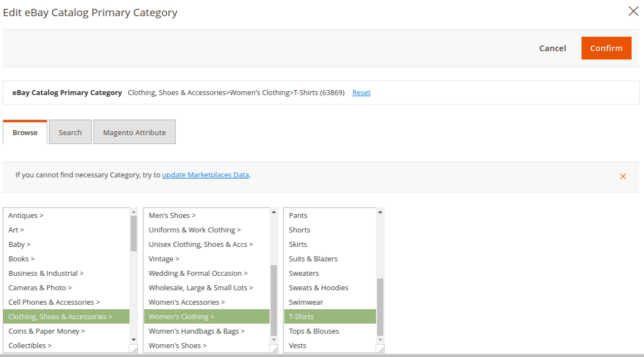This screenshot has width=644, height=357.
Task: Click the Cancel button
Action: click(552, 48)
